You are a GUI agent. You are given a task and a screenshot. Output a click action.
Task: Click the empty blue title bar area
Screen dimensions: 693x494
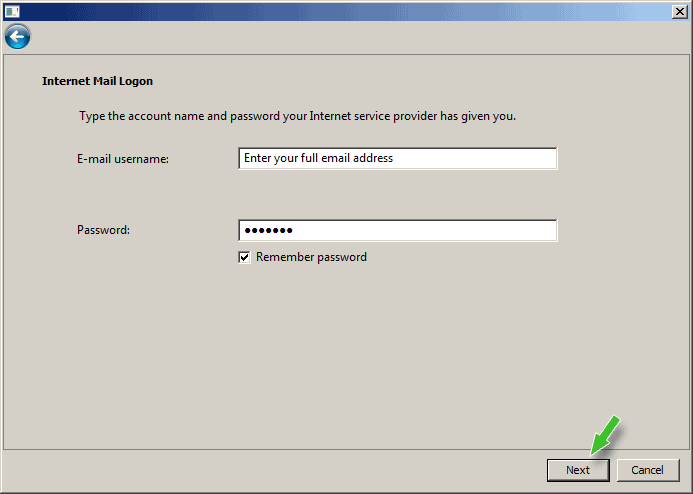340,10
